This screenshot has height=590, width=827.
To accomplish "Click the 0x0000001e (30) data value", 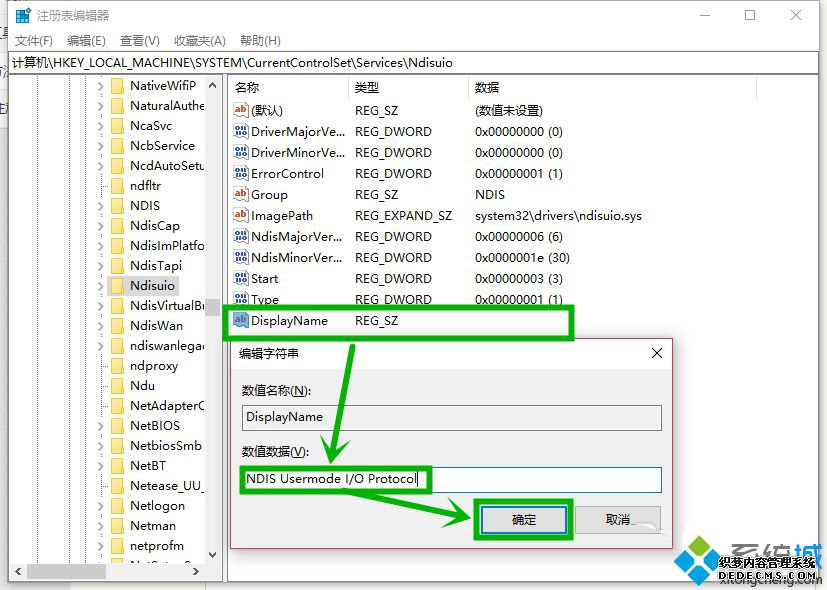I will pos(522,257).
